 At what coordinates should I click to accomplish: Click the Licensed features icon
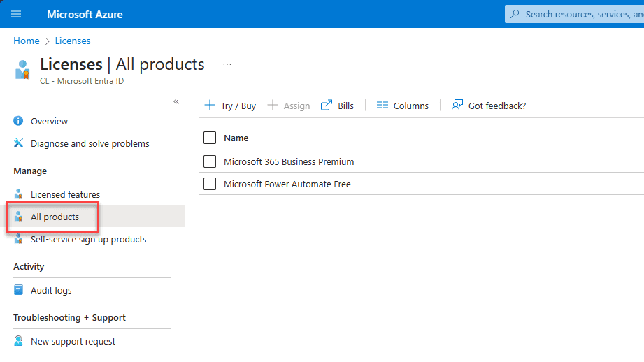[18, 194]
